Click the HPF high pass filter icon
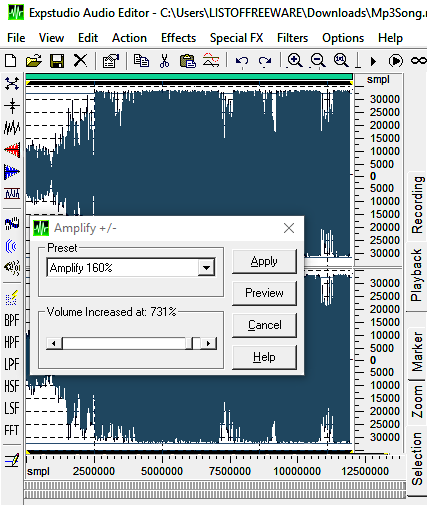 [12, 342]
